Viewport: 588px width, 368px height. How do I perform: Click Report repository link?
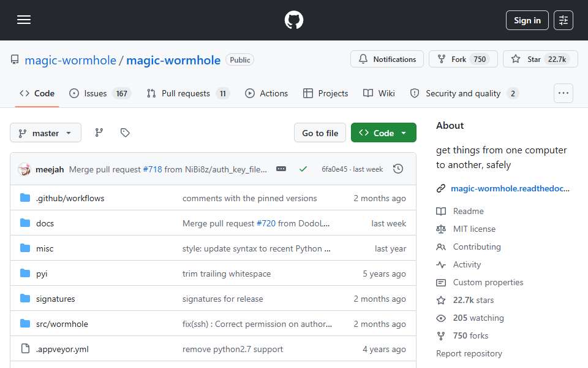click(469, 354)
